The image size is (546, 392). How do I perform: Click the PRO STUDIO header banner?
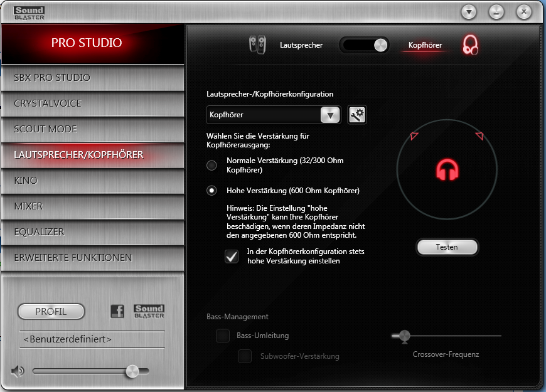pyautogui.click(x=93, y=43)
